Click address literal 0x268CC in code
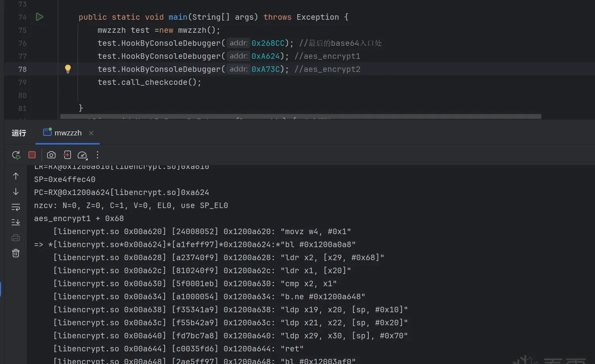The width and height of the screenshot is (595, 364). pyautogui.click(x=268, y=43)
